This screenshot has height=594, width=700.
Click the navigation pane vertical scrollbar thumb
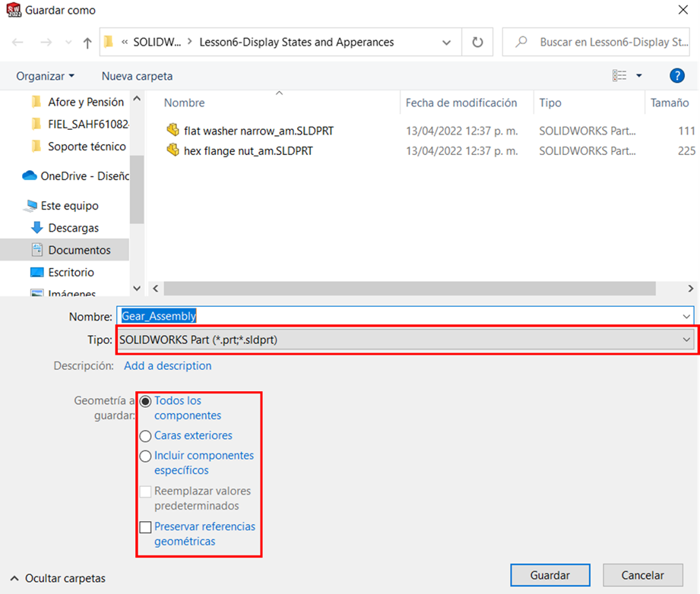[x=137, y=189]
